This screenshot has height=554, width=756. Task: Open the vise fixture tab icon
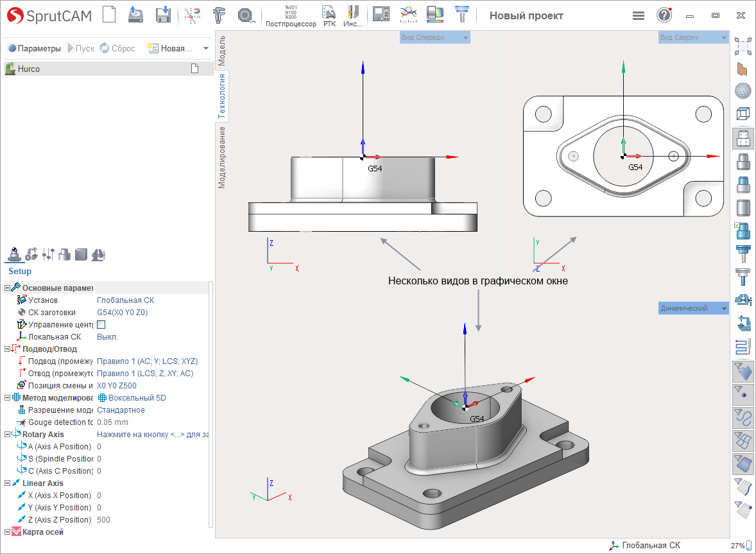pos(98,254)
